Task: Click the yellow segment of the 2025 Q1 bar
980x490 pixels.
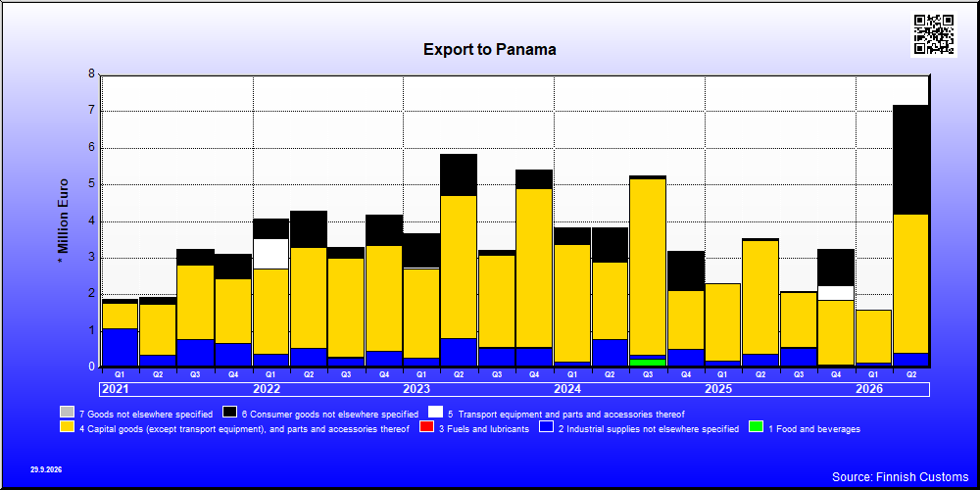Action: tap(722, 321)
